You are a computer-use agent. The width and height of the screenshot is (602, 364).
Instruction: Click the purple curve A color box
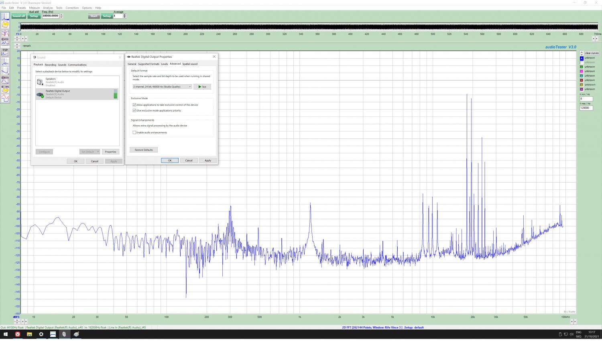(582, 89)
